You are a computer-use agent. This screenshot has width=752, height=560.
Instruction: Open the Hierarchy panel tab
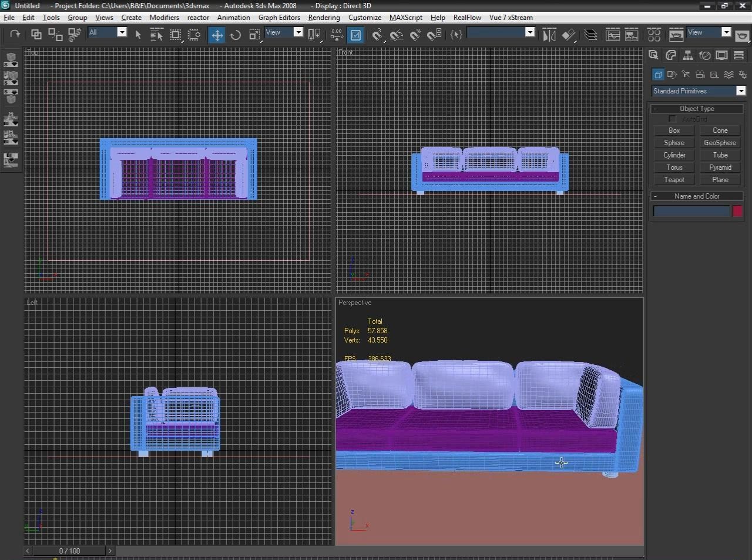click(x=687, y=55)
